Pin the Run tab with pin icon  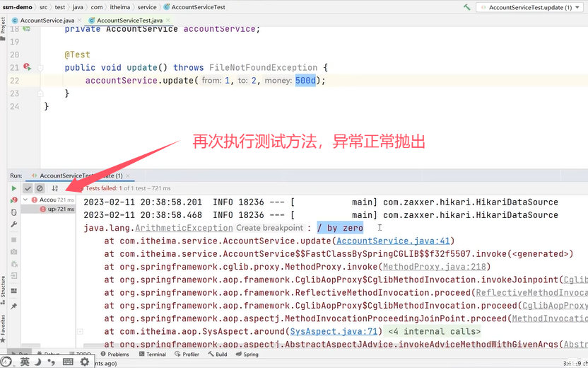pyautogui.click(x=14, y=306)
